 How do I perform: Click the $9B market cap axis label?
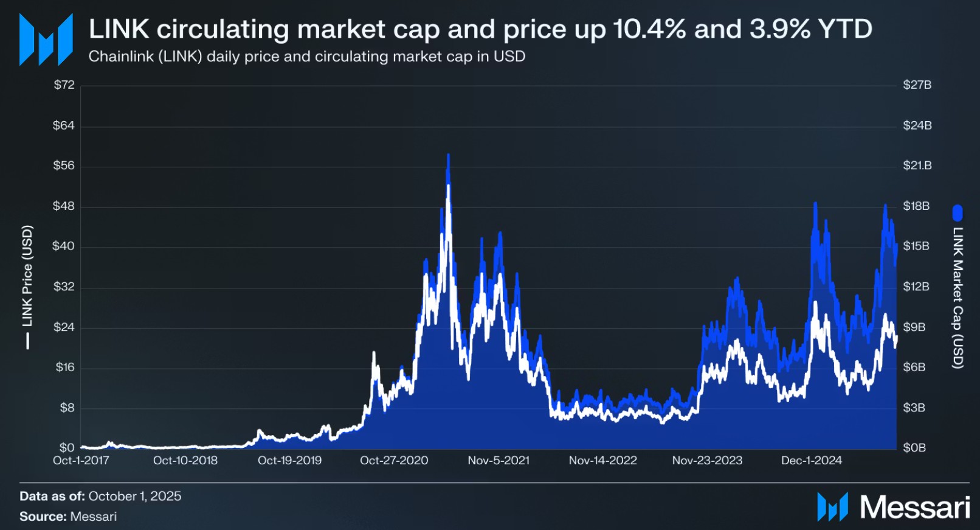[x=914, y=327]
